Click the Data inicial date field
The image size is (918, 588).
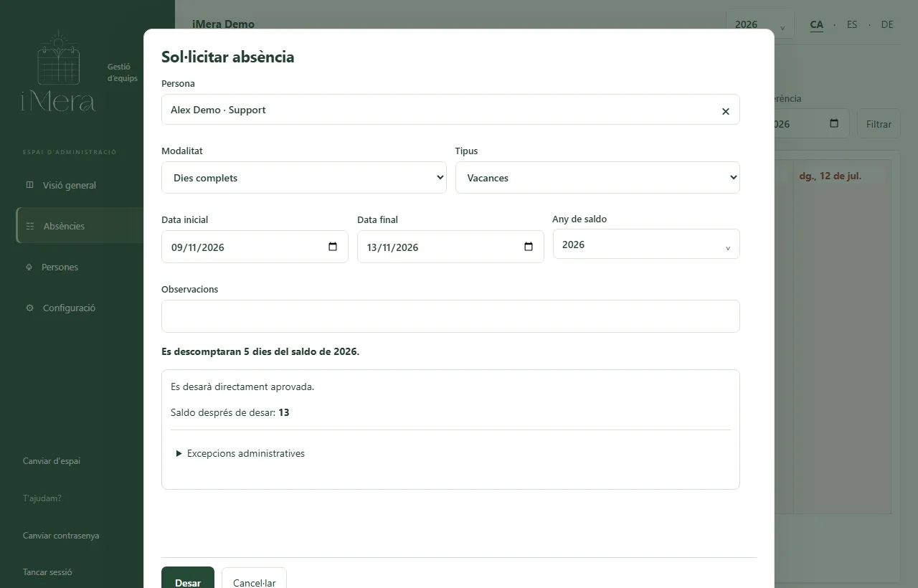[x=255, y=247]
